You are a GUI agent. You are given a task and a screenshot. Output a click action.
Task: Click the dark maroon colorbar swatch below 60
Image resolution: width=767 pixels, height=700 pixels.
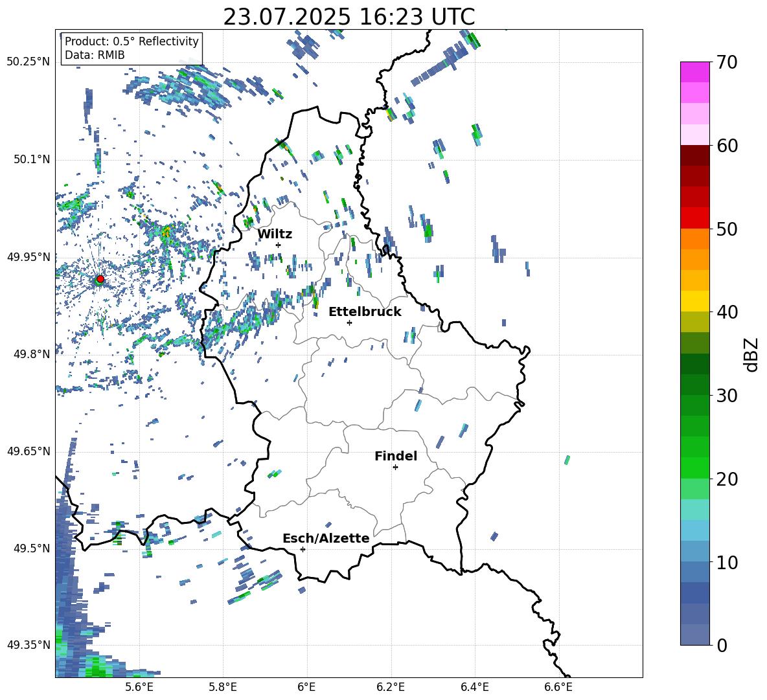(694, 155)
